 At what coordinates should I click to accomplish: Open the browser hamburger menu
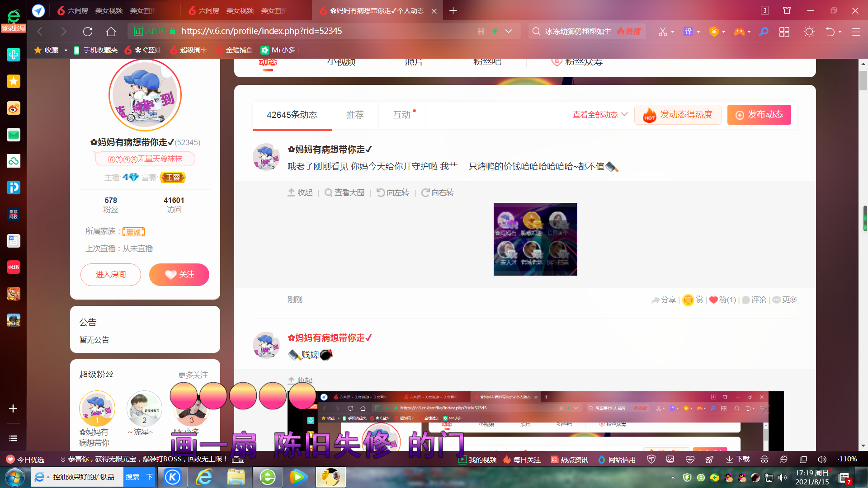856,32
